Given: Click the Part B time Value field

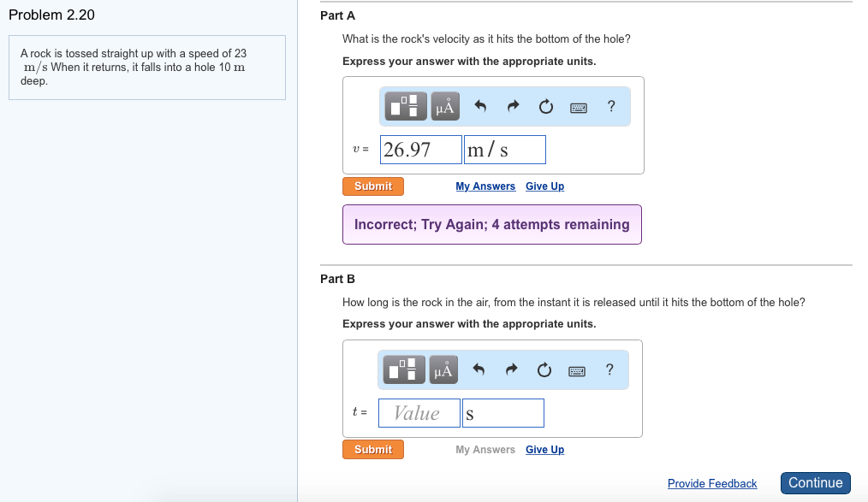Looking at the screenshot, I should [x=419, y=414].
